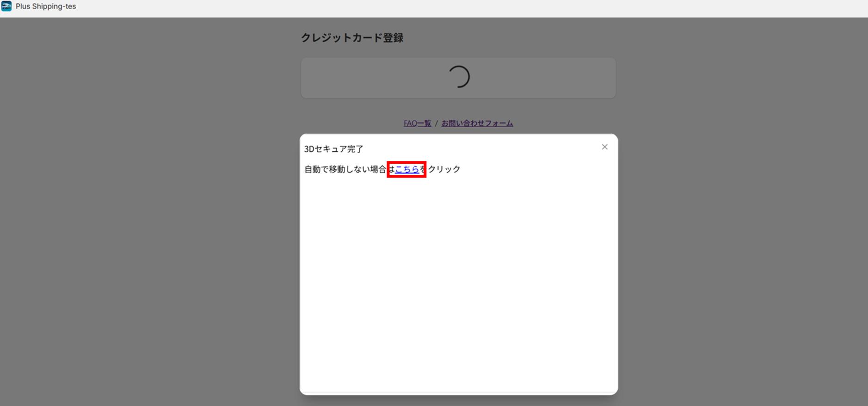This screenshot has width=868, height=406.
Task: Click the Plus Shipping app icon
Action: click(x=6, y=6)
